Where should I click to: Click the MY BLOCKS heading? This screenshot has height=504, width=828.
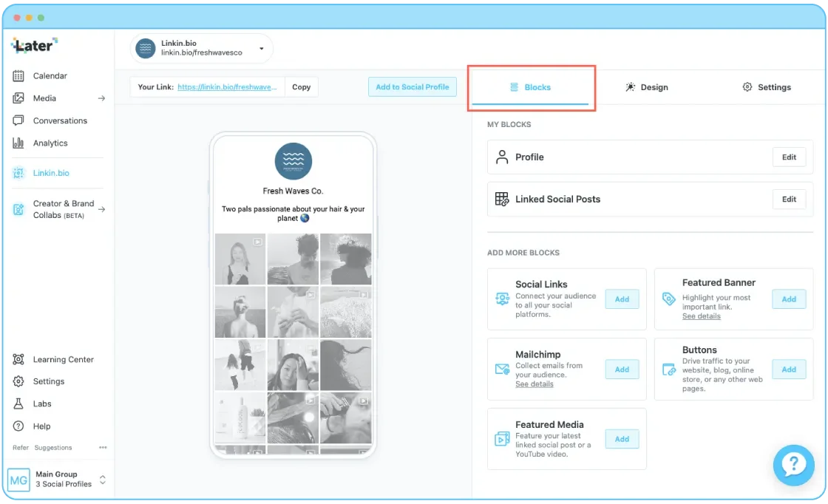(x=509, y=125)
